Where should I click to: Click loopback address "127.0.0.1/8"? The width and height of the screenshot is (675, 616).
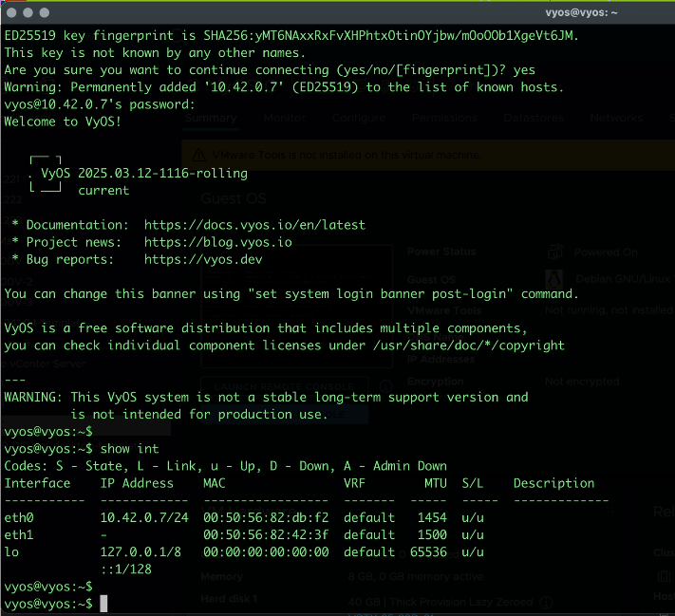tap(141, 552)
